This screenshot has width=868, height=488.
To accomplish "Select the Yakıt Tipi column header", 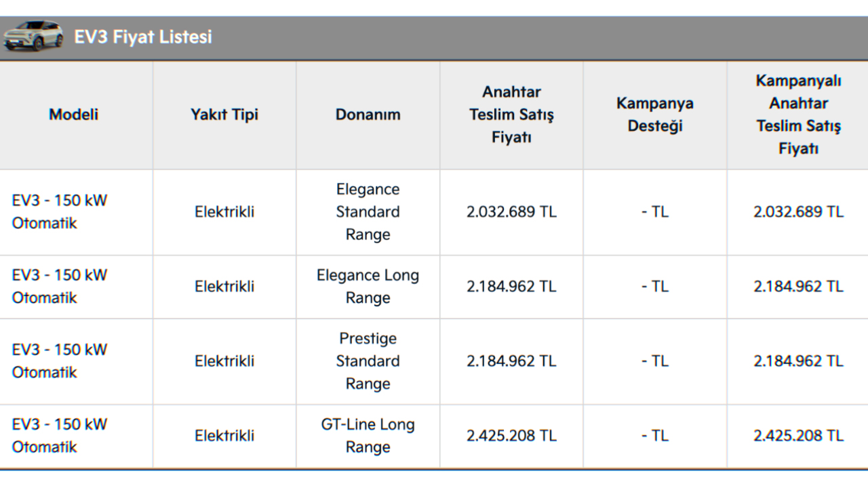I will (224, 115).
